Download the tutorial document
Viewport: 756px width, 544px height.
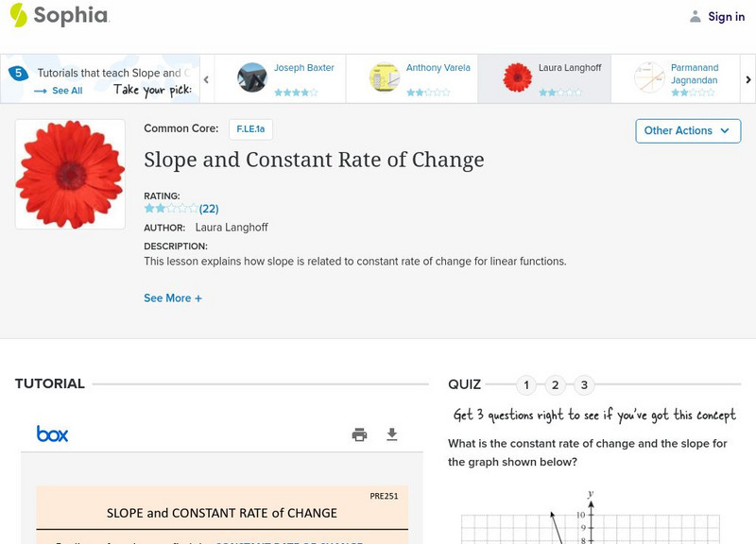pos(392,434)
